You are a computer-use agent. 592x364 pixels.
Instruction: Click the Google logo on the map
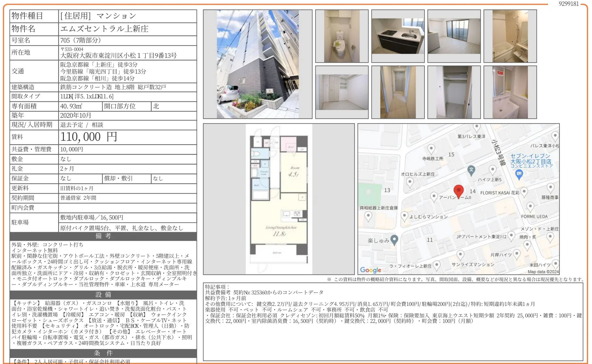(371, 270)
